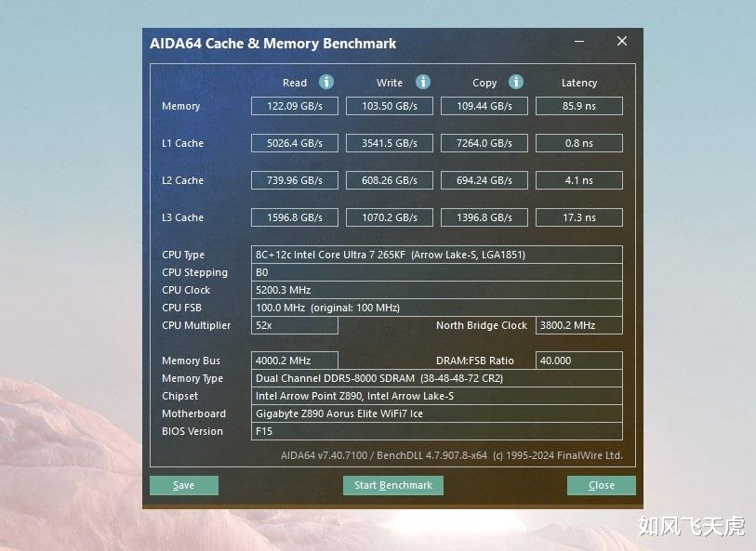Save the benchmark results
The image size is (756, 551).
pyautogui.click(x=184, y=485)
